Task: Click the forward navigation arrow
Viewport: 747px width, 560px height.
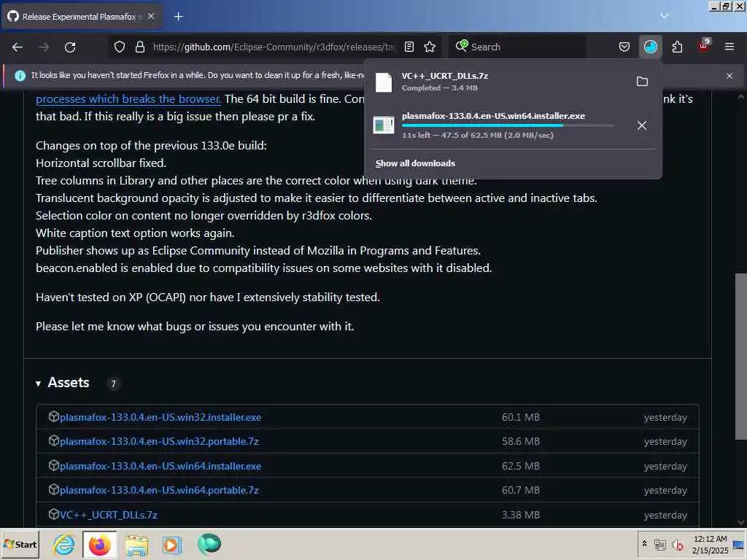Action: tap(44, 47)
